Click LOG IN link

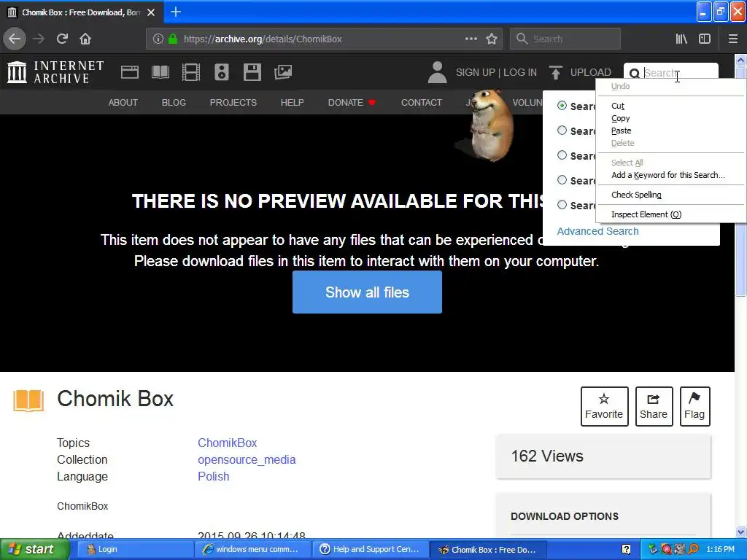click(x=519, y=72)
